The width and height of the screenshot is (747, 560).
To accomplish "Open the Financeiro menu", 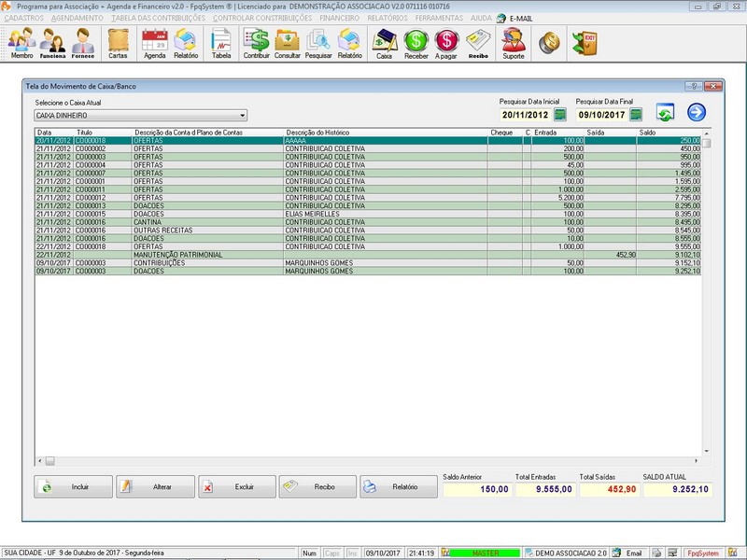I will point(340,18).
